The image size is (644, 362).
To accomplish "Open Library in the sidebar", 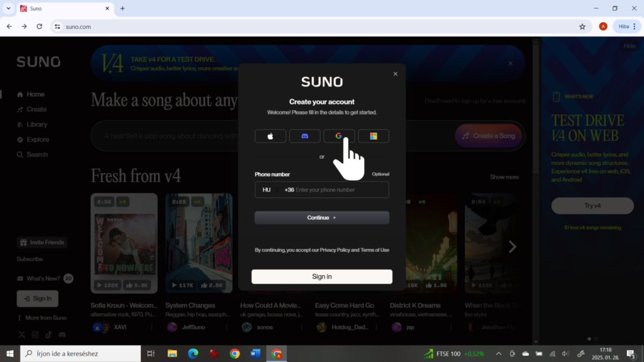I will [x=36, y=124].
